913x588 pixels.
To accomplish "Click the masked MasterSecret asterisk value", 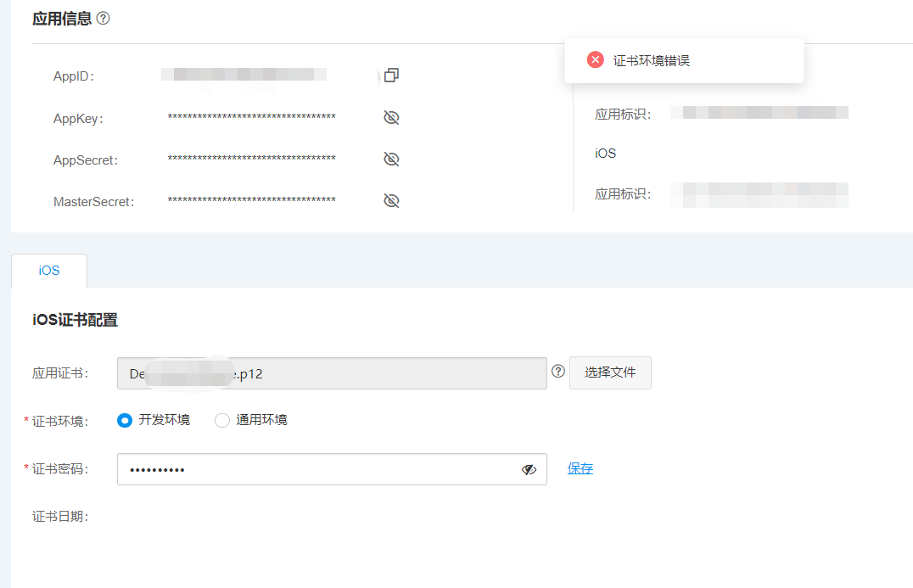I will click(x=251, y=201).
